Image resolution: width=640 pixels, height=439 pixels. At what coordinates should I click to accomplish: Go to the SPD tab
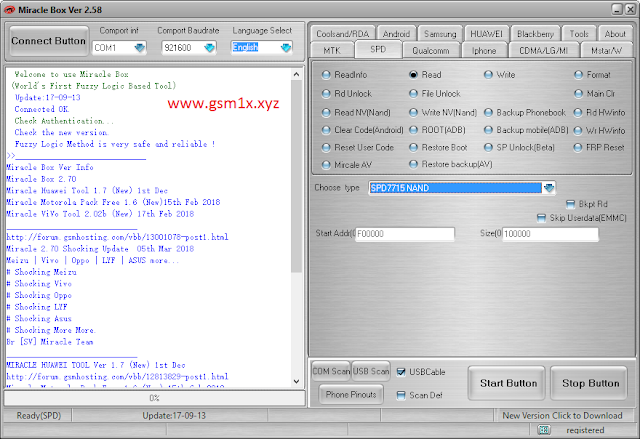(378, 49)
